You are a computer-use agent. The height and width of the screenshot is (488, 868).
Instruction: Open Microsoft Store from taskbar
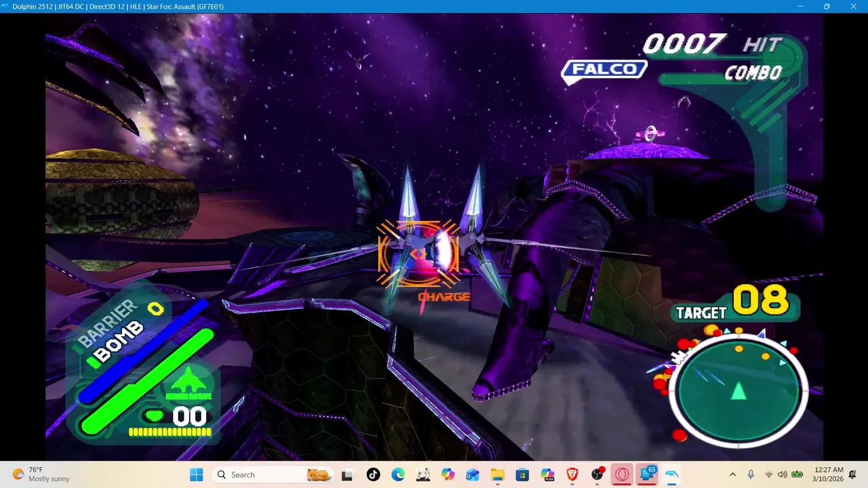point(522,474)
